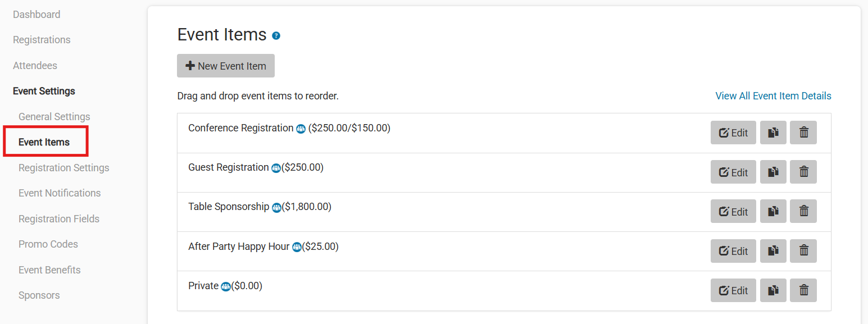Edit the Private event item

(733, 290)
